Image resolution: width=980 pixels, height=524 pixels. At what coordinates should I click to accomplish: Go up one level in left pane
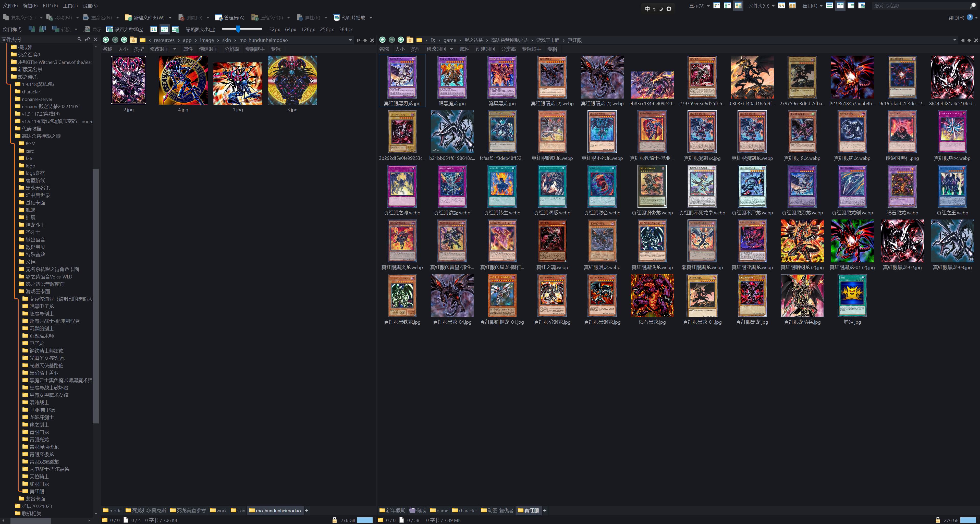[124, 40]
